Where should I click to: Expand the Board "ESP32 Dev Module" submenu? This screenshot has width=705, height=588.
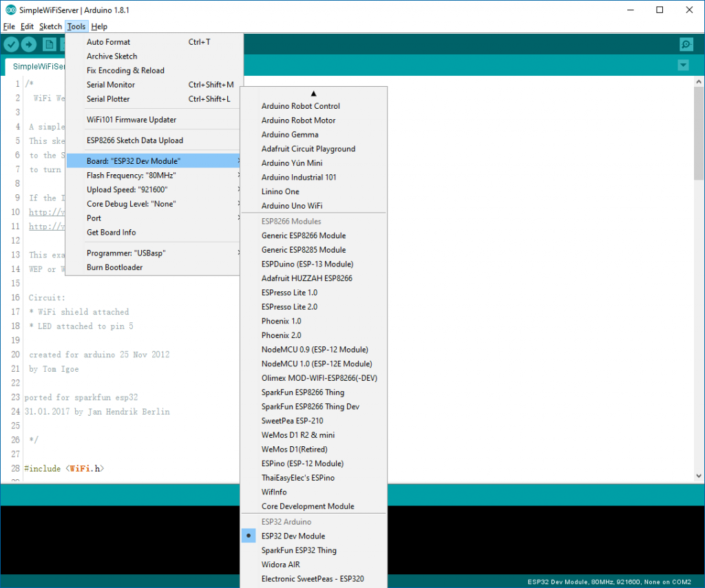point(154,161)
